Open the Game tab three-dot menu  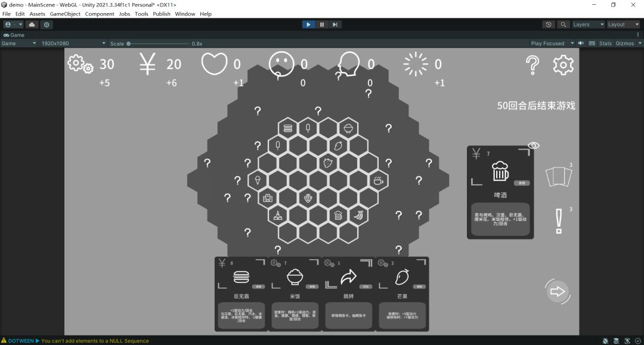[x=638, y=35]
